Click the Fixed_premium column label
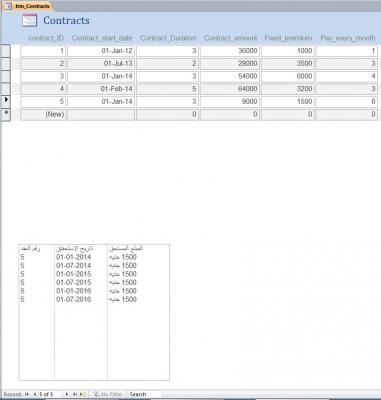 point(288,38)
